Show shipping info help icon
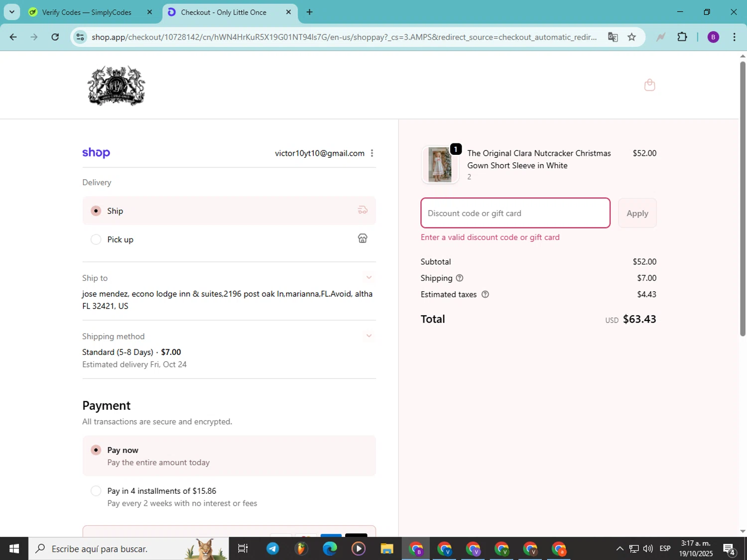The image size is (747, 560). pos(460,278)
